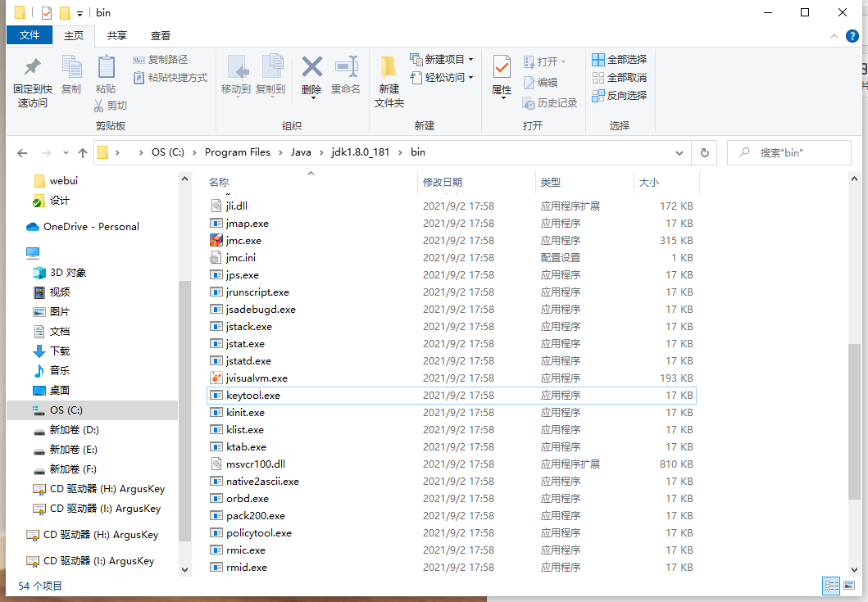Screen dimensions: 868x602
Task: Click Select all (全部选择)
Action: point(619,59)
